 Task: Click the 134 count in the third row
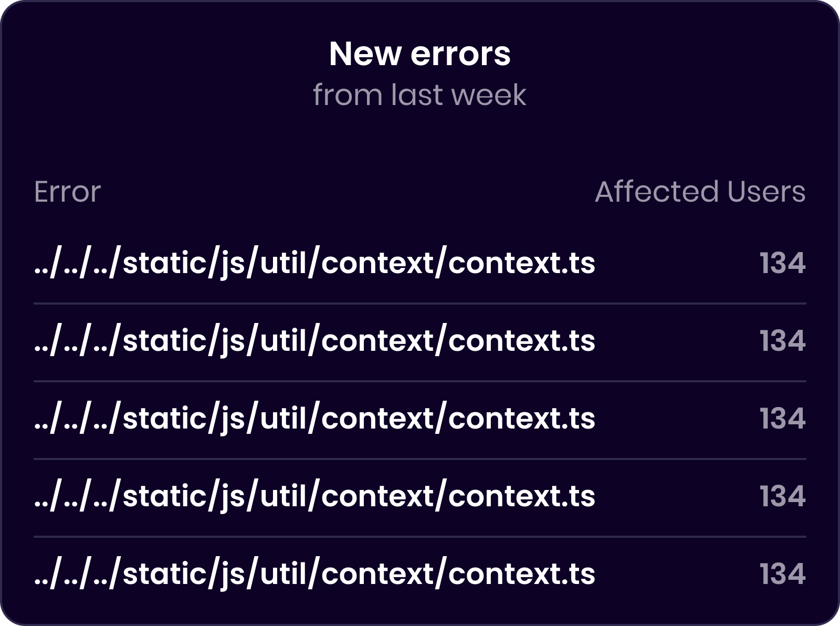782,419
